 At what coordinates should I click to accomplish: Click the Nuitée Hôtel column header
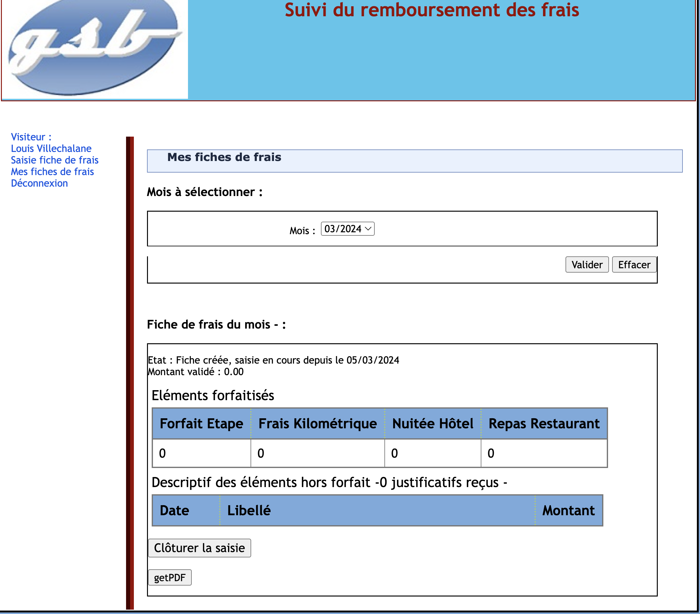point(433,423)
